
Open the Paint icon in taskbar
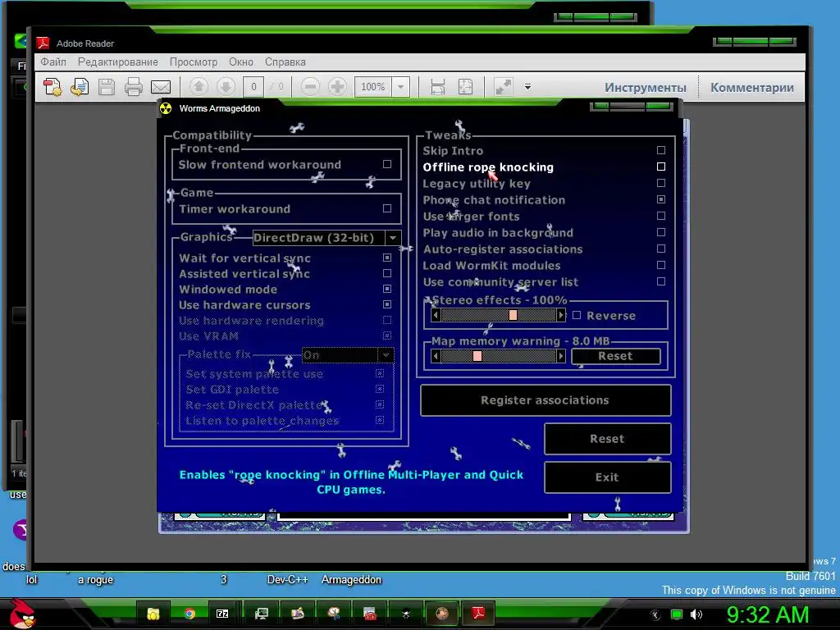tap(297, 614)
